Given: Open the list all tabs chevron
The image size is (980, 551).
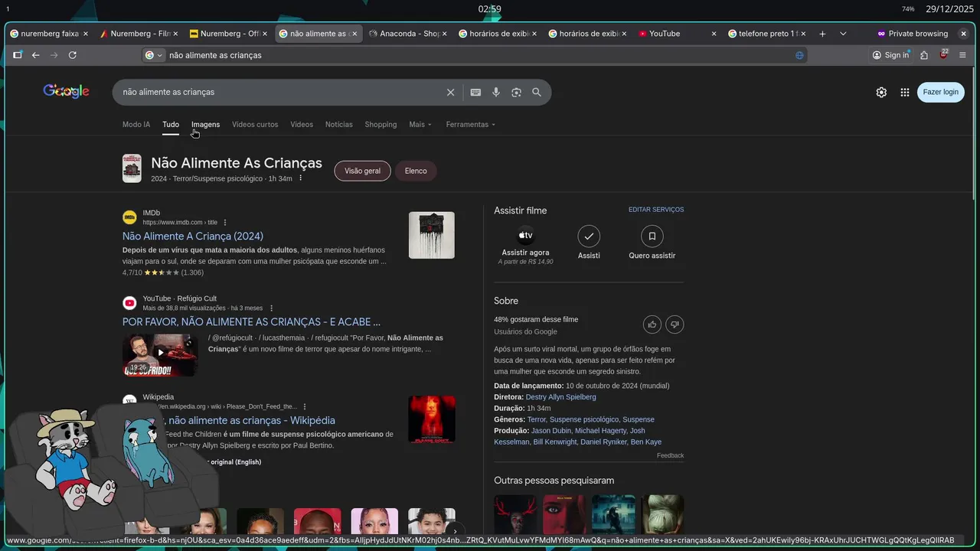Looking at the screenshot, I should pyautogui.click(x=843, y=34).
